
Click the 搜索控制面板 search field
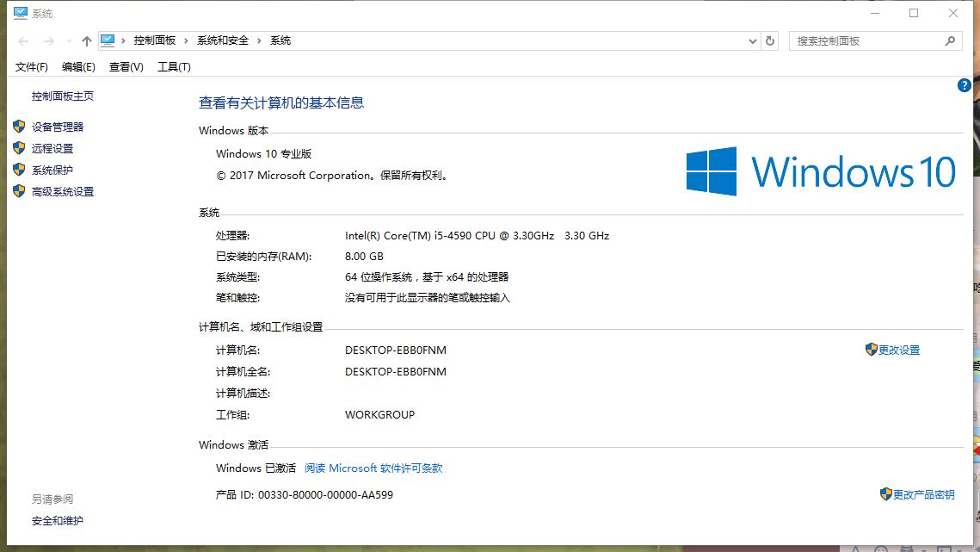tap(869, 40)
